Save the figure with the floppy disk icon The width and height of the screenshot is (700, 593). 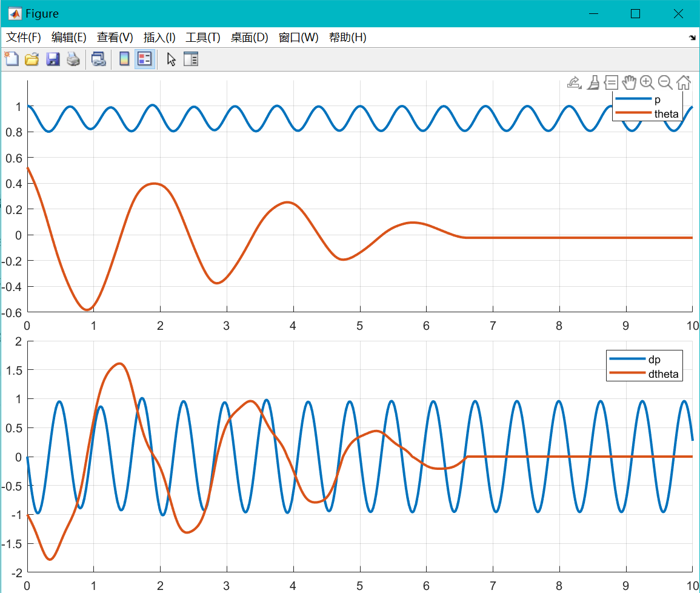[53, 59]
